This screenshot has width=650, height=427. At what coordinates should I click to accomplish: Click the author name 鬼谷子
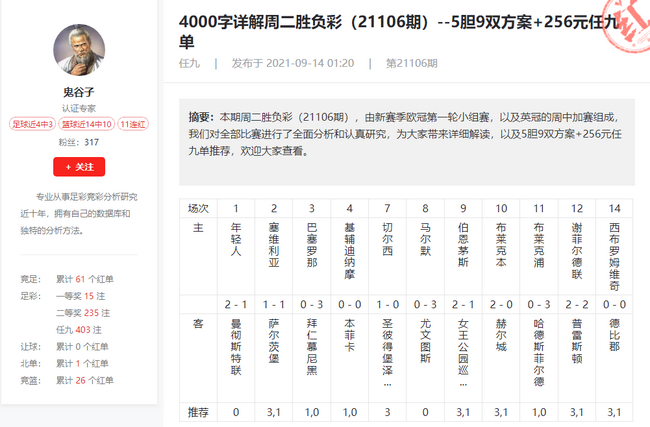(x=79, y=92)
